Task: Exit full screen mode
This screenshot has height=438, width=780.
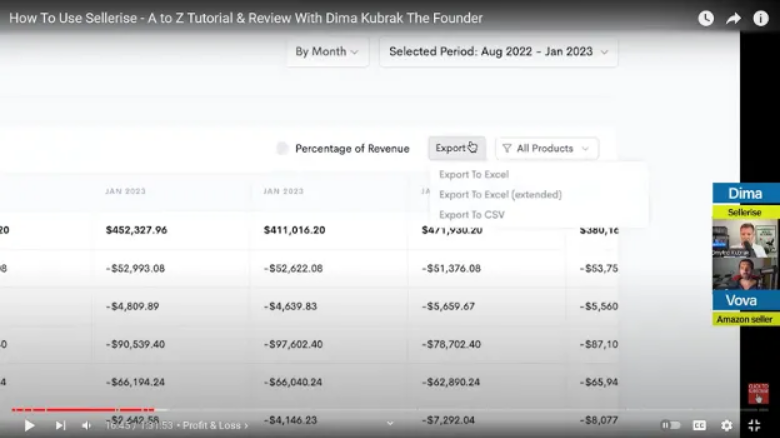Action: click(754, 426)
